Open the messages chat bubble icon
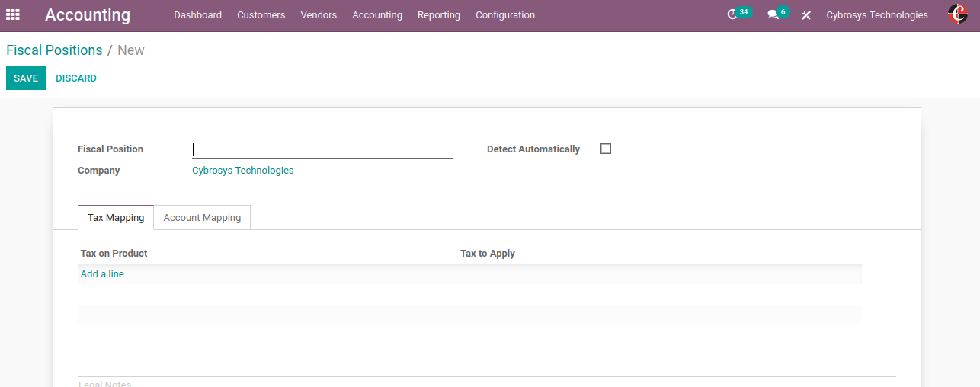This screenshot has width=980, height=387. (773, 14)
